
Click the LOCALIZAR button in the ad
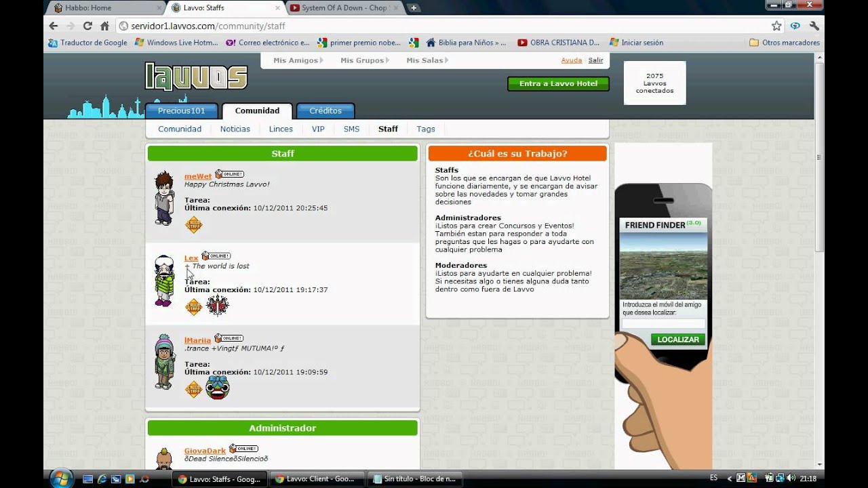[x=678, y=340]
